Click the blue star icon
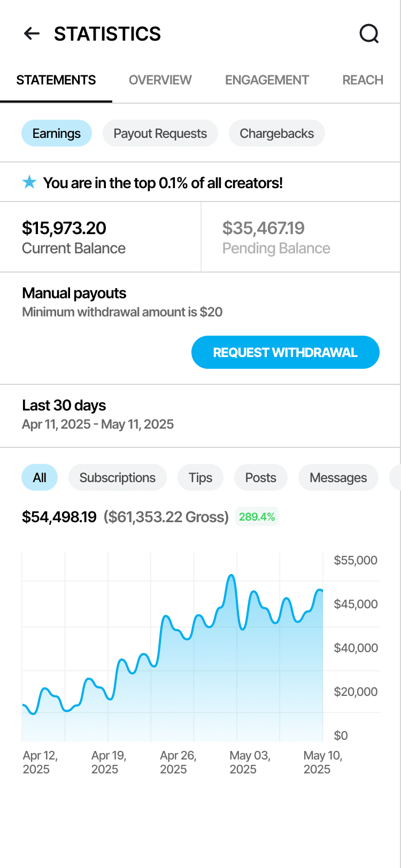Image resolution: width=401 pixels, height=868 pixels. coord(29,183)
